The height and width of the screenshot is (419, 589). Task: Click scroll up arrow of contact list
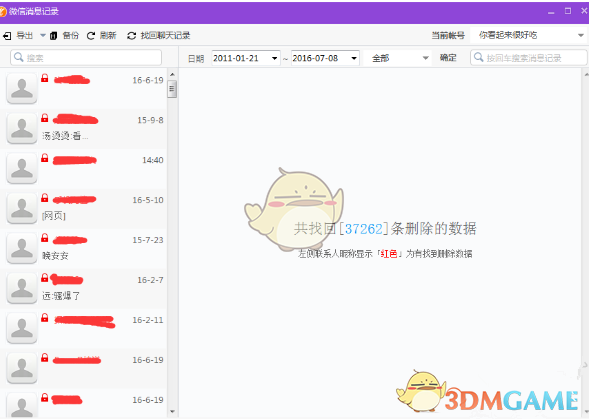point(172,74)
